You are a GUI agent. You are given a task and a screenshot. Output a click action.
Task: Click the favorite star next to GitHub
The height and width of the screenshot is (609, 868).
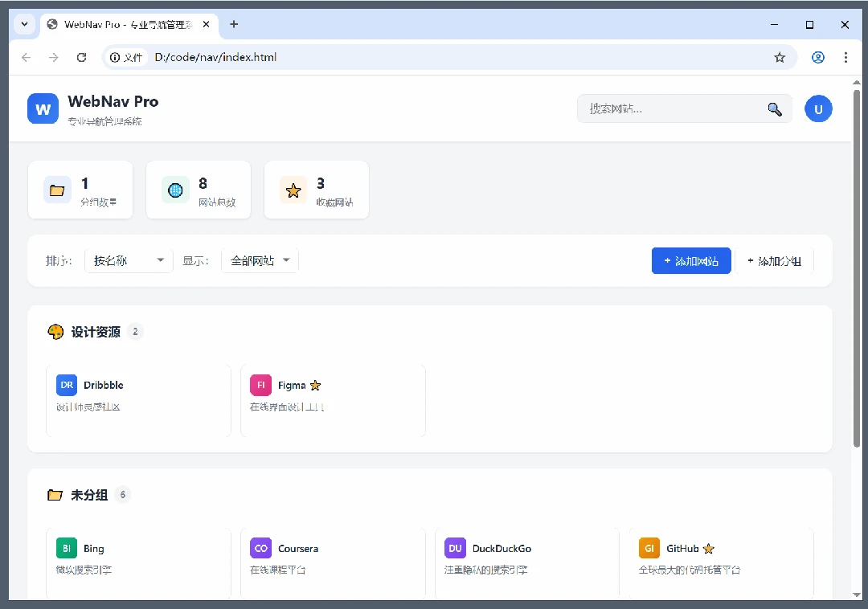tap(709, 549)
